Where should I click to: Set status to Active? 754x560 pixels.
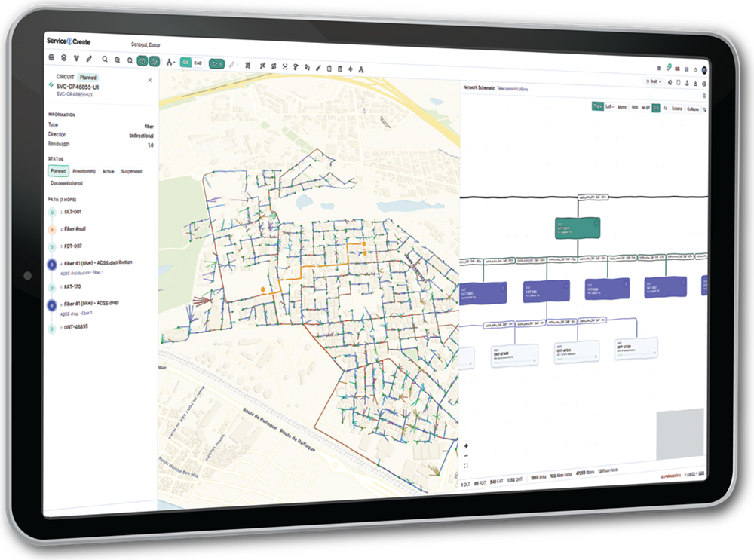pos(108,171)
